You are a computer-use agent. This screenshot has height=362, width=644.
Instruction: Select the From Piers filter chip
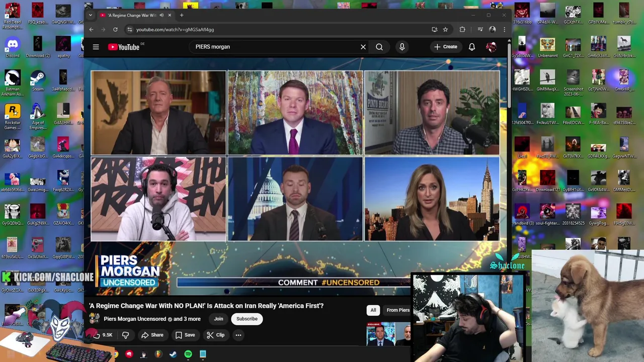(397, 310)
